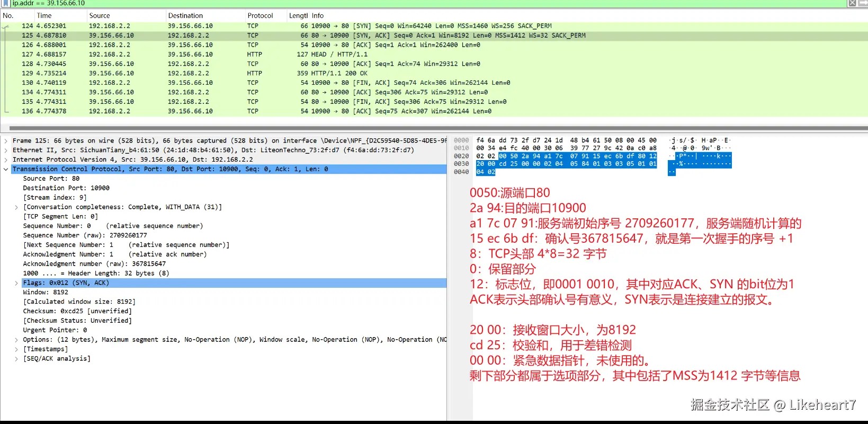Select packet 134 ACK Seq=306 Ack=75
868x424 pixels.
coord(434,92)
